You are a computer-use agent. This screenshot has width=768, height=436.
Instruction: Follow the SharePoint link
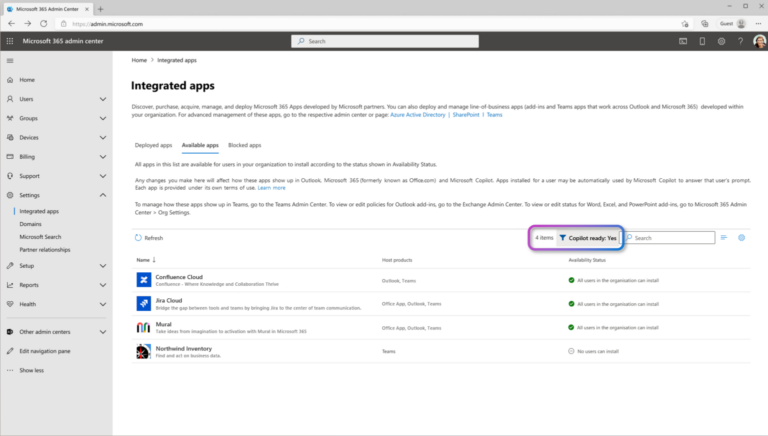[466, 115]
